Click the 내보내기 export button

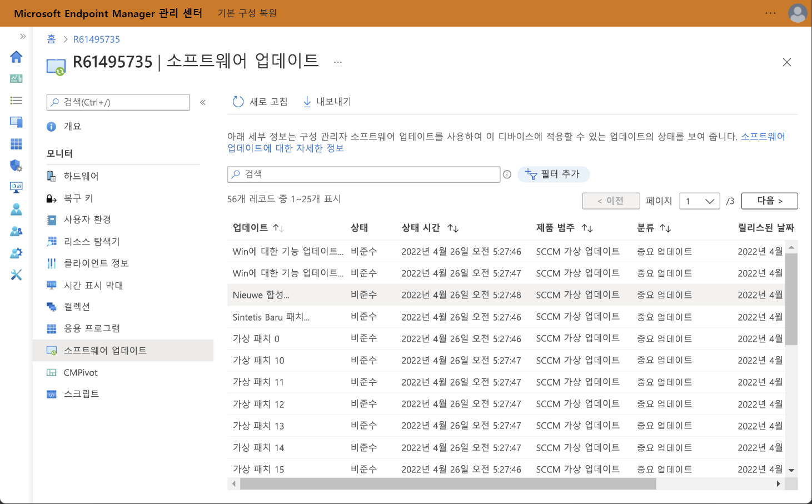point(327,102)
